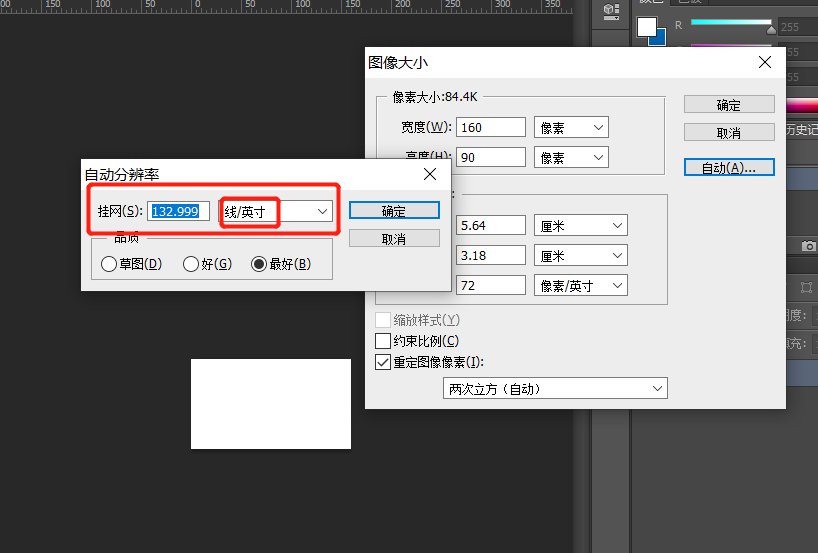This screenshot has height=553, width=818.
Task: Enable the 约束比例(C) checkbox
Action: (x=383, y=341)
